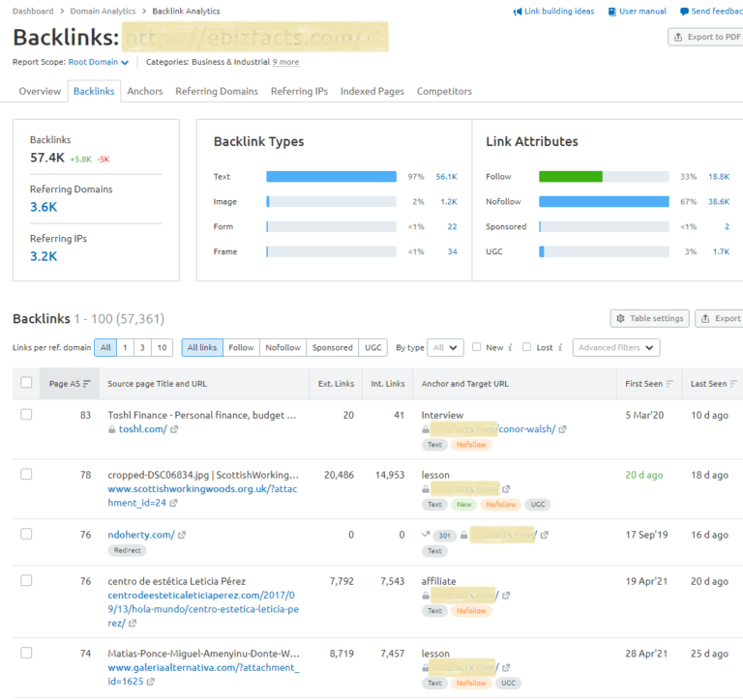Switch to the Competitors tab

click(x=444, y=91)
